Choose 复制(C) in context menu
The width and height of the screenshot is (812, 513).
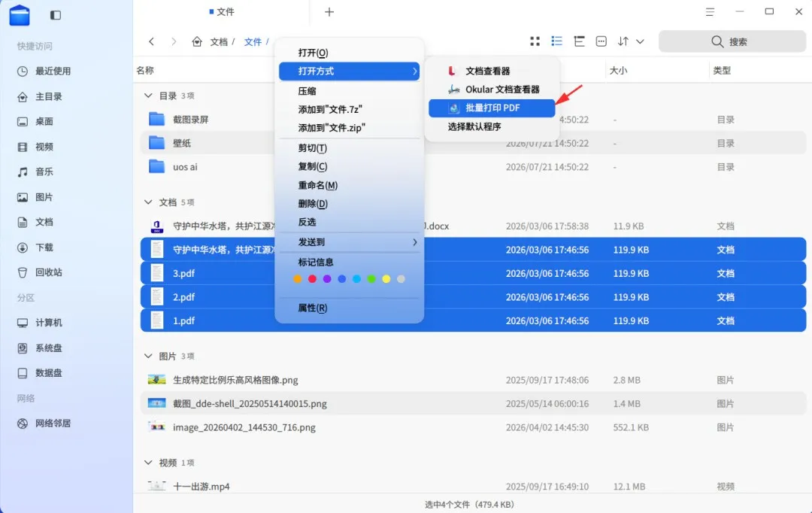[349, 167]
